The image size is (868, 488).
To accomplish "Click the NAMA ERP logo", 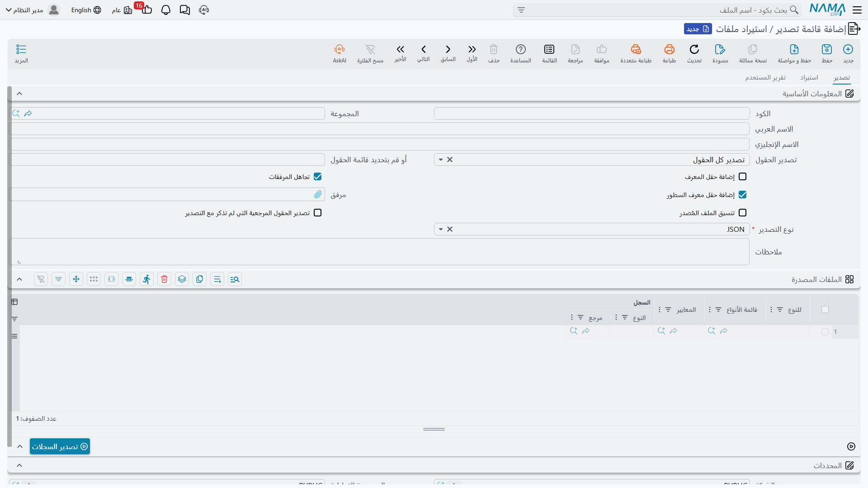I will [827, 9].
